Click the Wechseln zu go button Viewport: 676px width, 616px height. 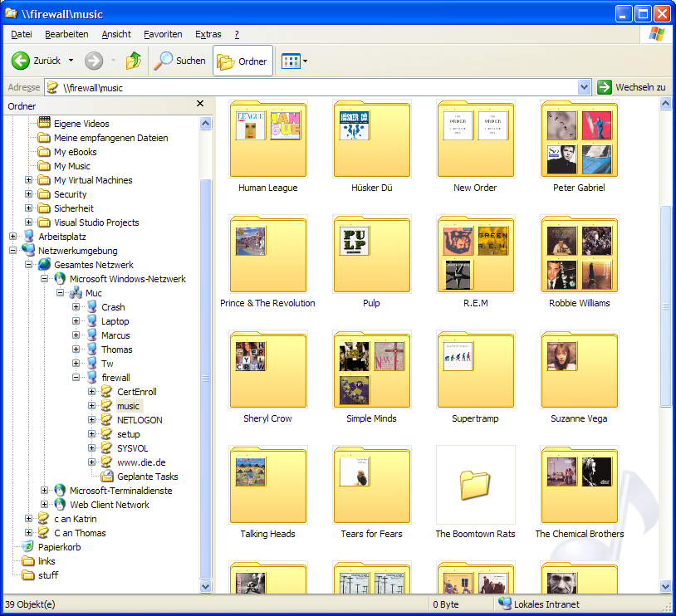click(x=631, y=87)
